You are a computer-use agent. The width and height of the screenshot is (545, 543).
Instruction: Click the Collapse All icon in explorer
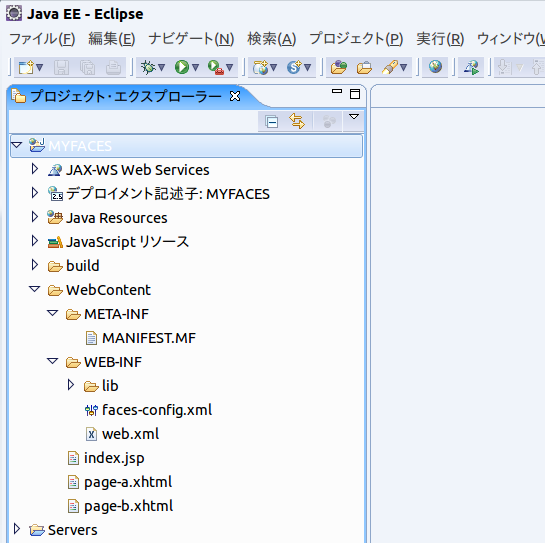(x=271, y=122)
